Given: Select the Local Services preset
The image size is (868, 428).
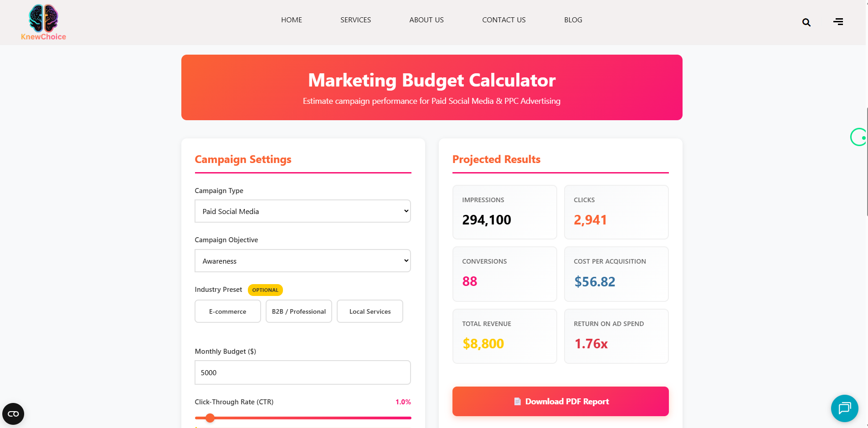Looking at the screenshot, I should point(370,311).
